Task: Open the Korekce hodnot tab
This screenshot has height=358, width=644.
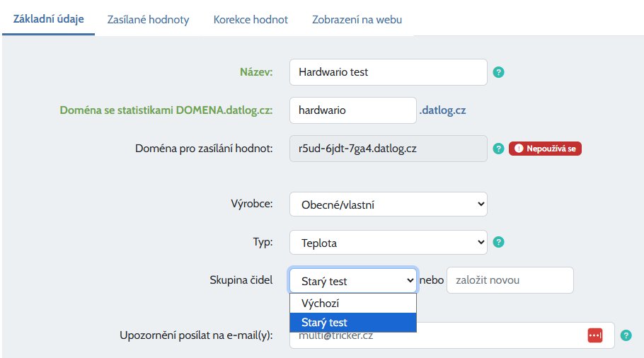Action: click(x=251, y=20)
